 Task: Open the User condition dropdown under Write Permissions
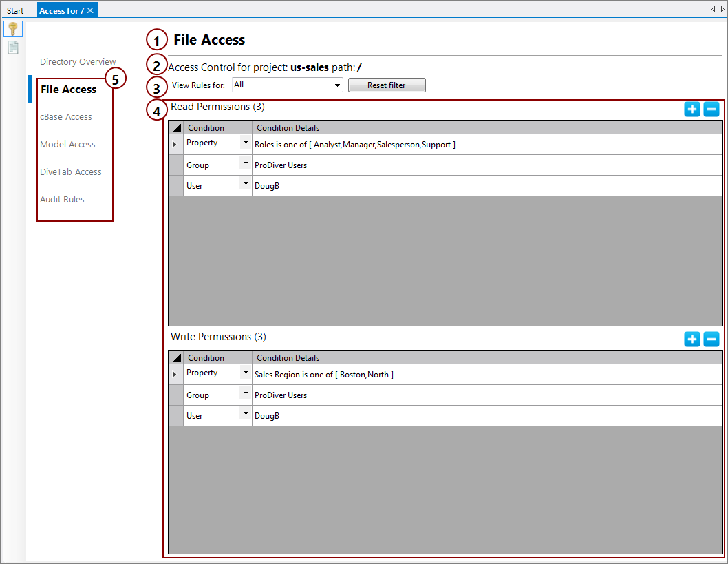[246, 415]
